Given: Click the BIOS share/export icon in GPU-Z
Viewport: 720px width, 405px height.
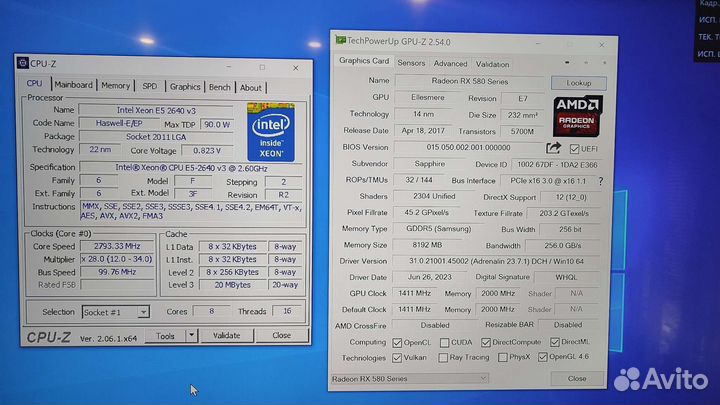Looking at the screenshot, I should [x=554, y=148].
